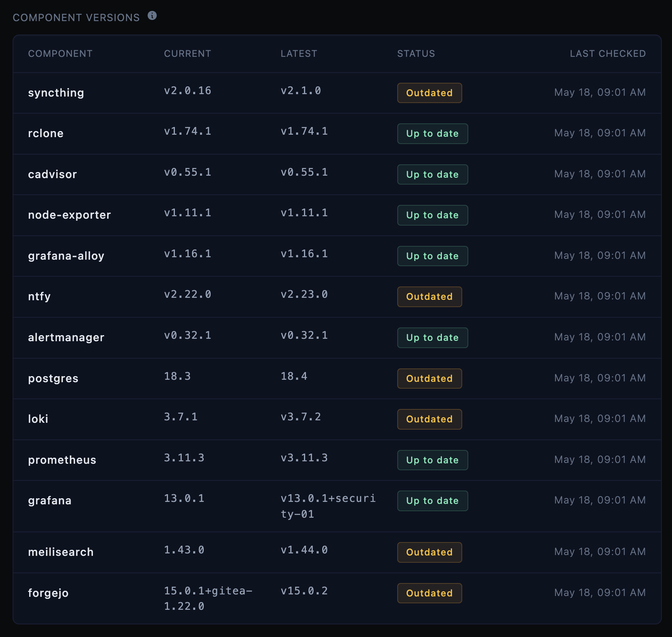
Task: Click grafana-alloy current version v1.16.1
Action: 187,254
